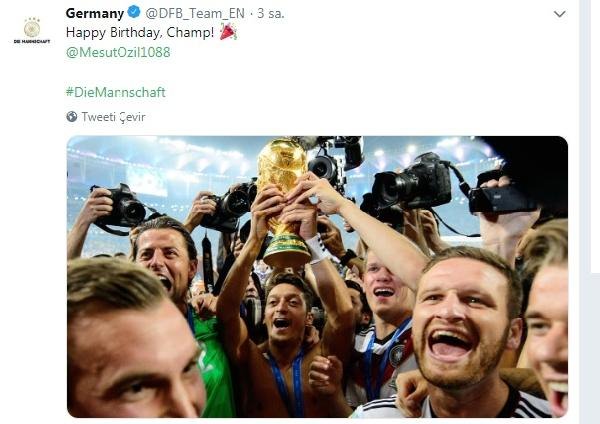
Task: Open the @DFB_Team_EN handle
Action: coord(195,13)
